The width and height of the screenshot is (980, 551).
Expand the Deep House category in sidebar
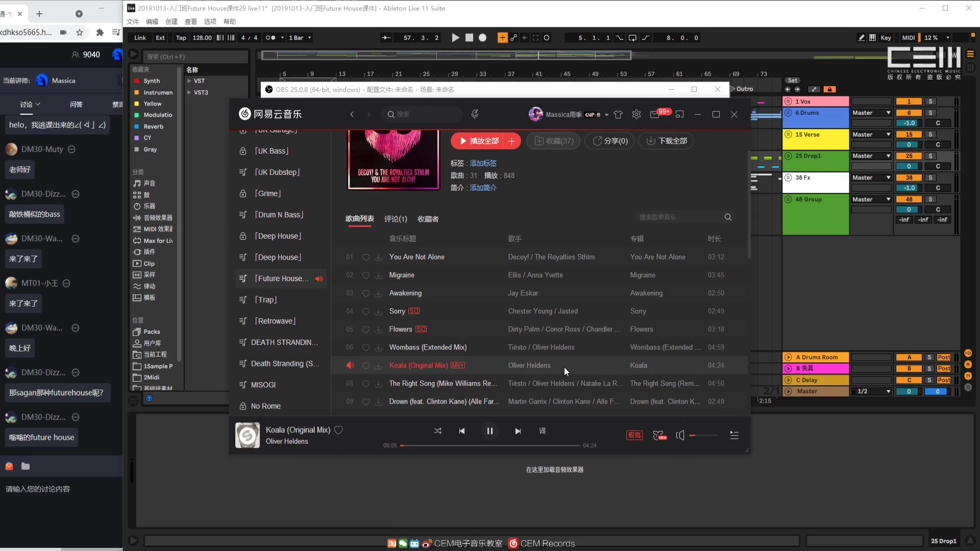pos(279,236)
